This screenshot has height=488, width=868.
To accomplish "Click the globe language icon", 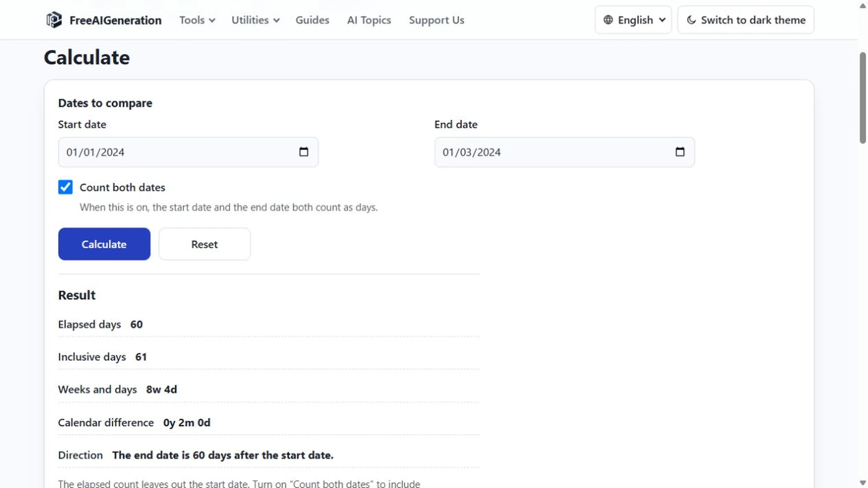I will tap(608, 20).
